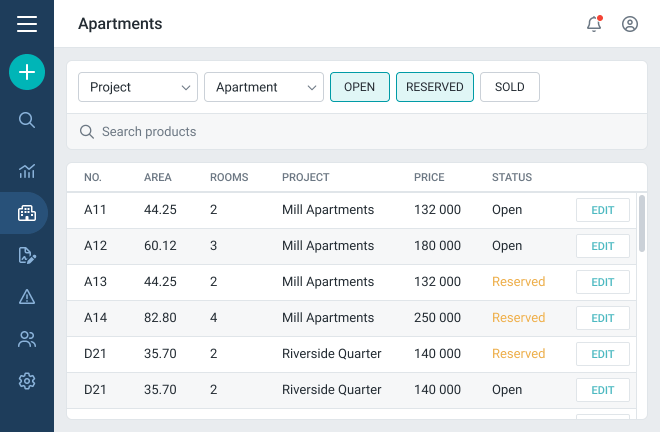Sort by the ROOMS column header

click(x=229, y=177)
